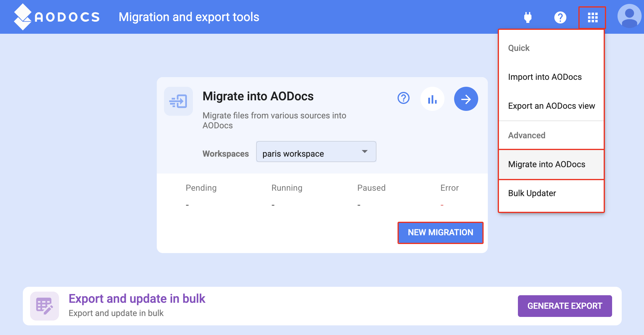The image size is (644, 335).
Task: Click the AODocs logo
Action: point(57,17)
